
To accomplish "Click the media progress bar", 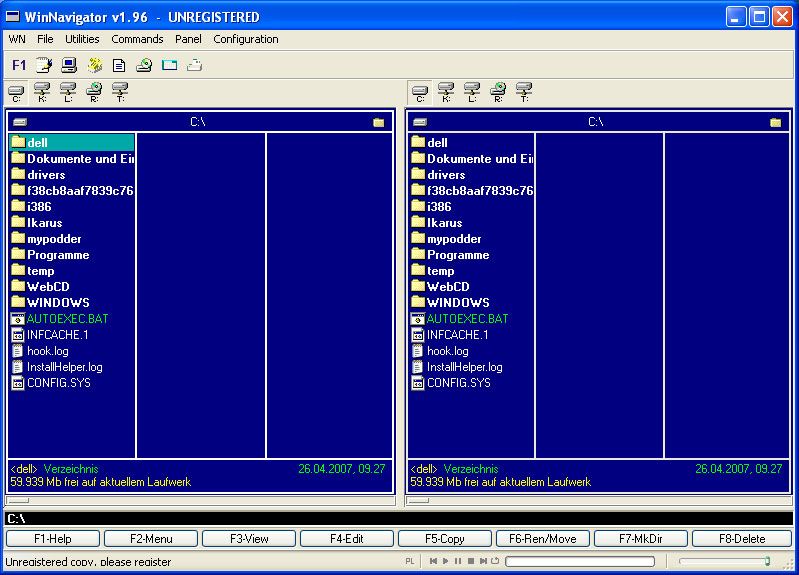I will 580,561.
